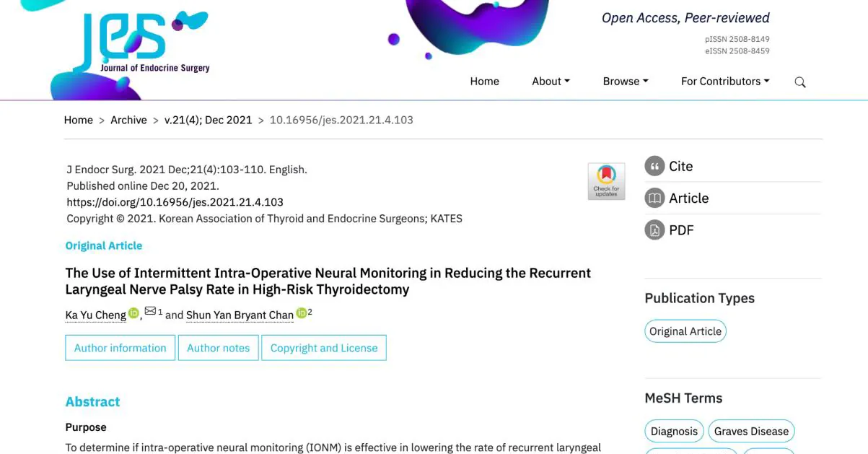This screenshot has width=868, height=454.
Task: Click the Check for updates badge
Action: point(606,181)
